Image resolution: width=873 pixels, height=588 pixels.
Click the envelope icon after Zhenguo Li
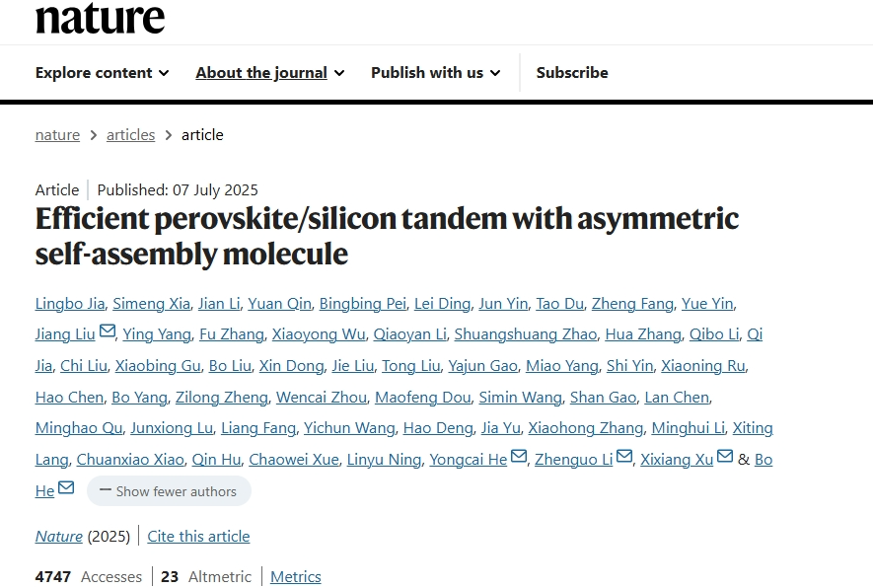click(x=624, y=457)
